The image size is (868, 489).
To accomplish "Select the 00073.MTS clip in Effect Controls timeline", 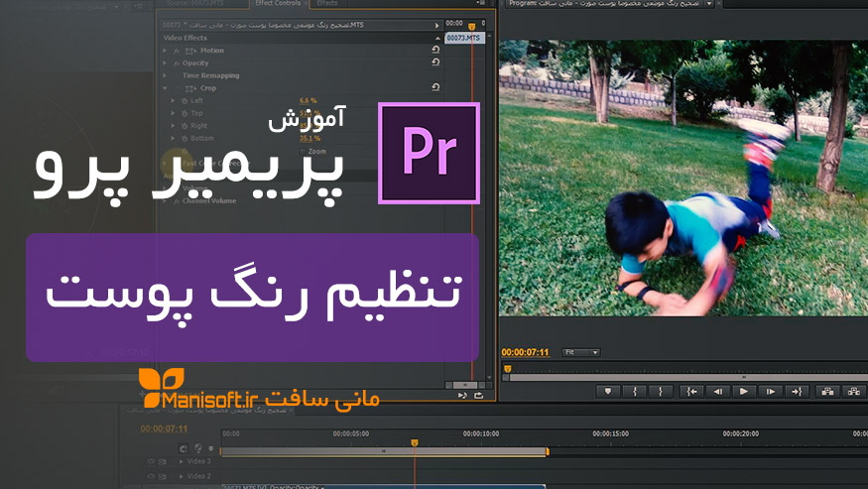I will (464, 38).
